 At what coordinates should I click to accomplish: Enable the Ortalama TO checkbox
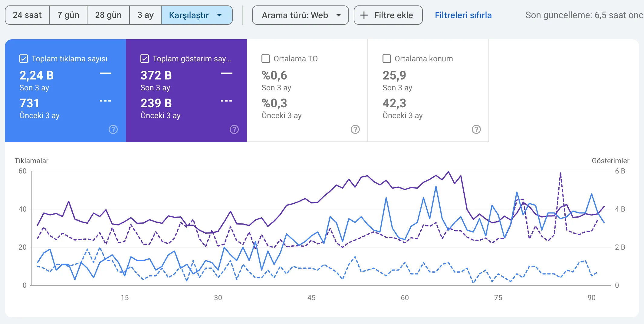coord(266,59)
